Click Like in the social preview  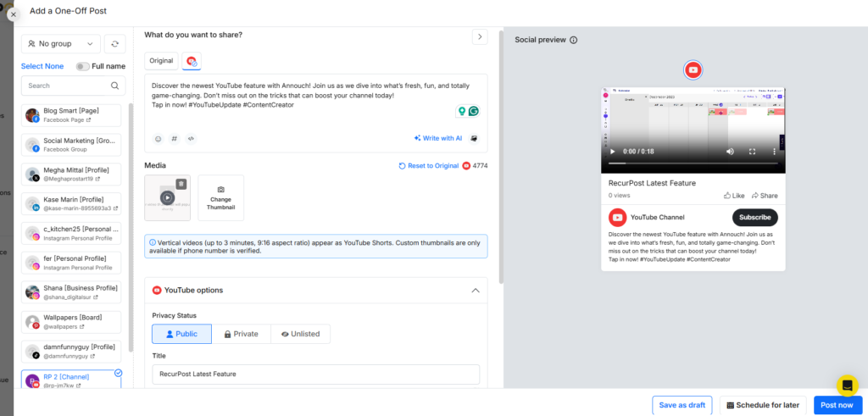click(x=734, y=196)
